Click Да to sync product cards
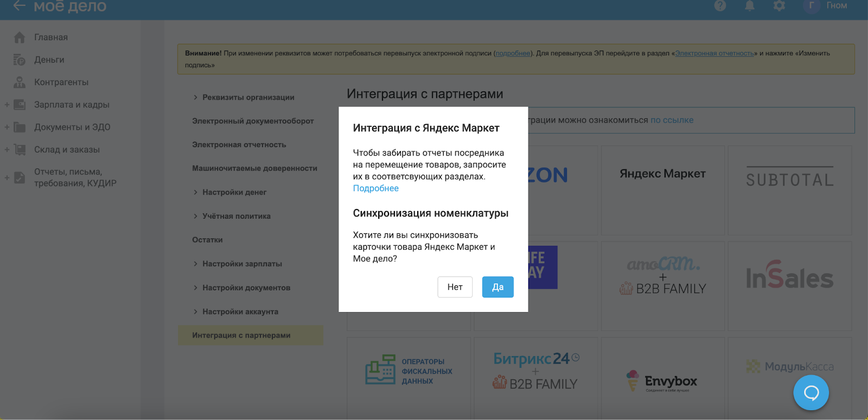Viewport: 868px width, 420px height. tap(498, 287)
